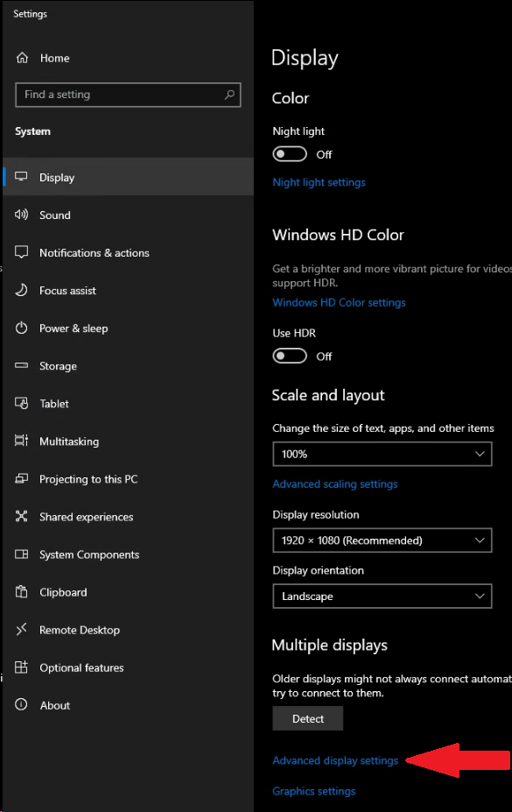Screen dimensions: 512x812
Task: Open the Display resolution dropdown
Action: 382,540
